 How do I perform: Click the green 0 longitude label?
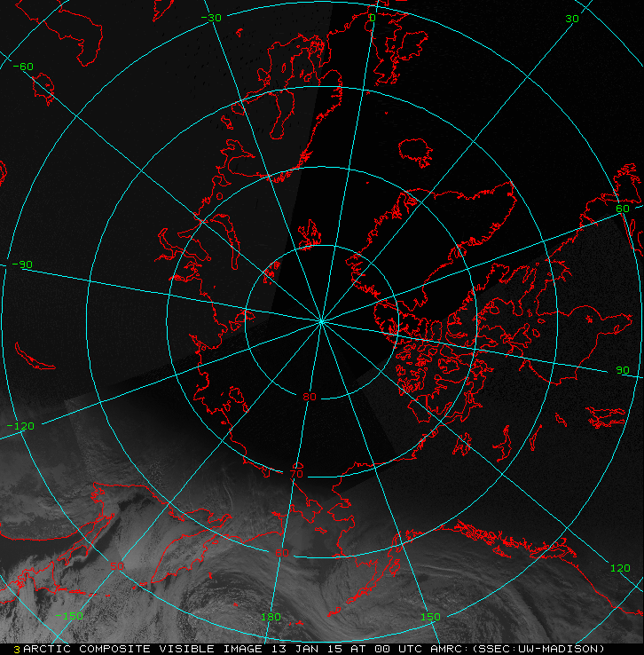373,18
